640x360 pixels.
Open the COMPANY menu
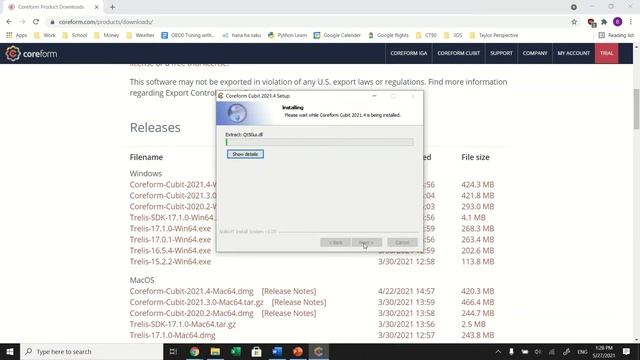point(535,53)
